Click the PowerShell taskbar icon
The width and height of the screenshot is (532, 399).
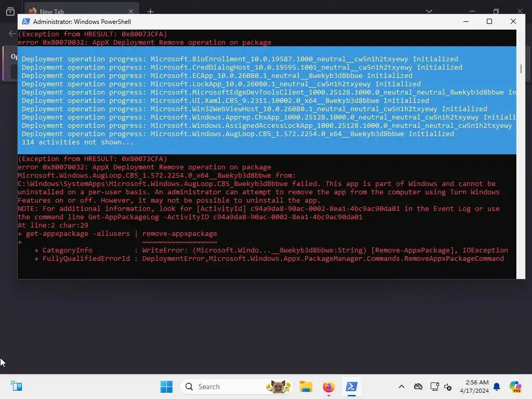point(351,387)
